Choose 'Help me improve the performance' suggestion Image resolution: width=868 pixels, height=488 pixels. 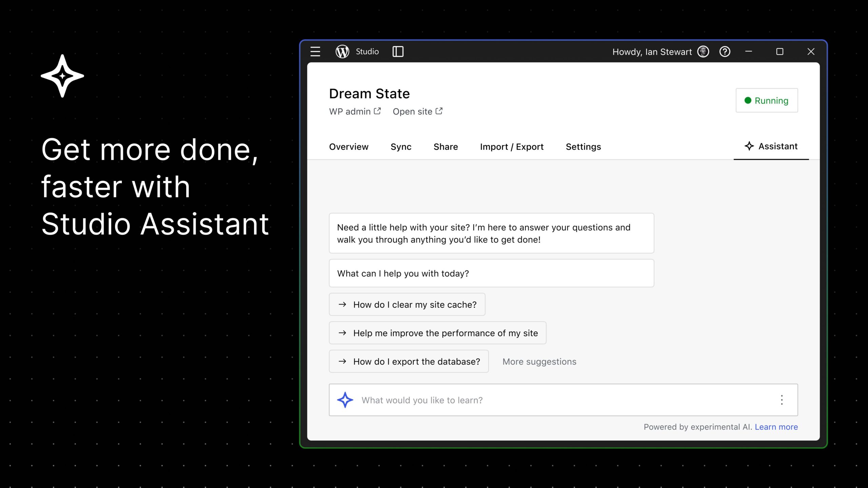tap(437, 333)
